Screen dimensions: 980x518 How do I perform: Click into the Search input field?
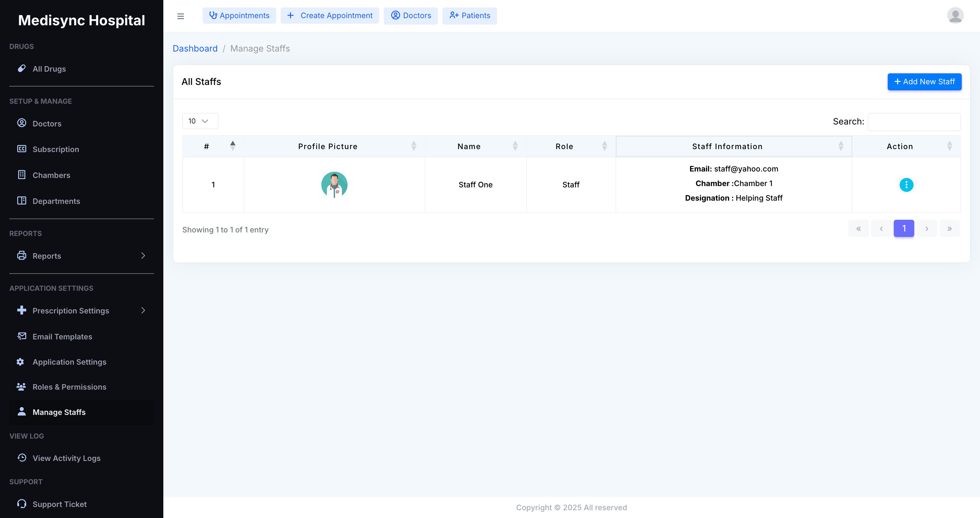click(914, 122)
